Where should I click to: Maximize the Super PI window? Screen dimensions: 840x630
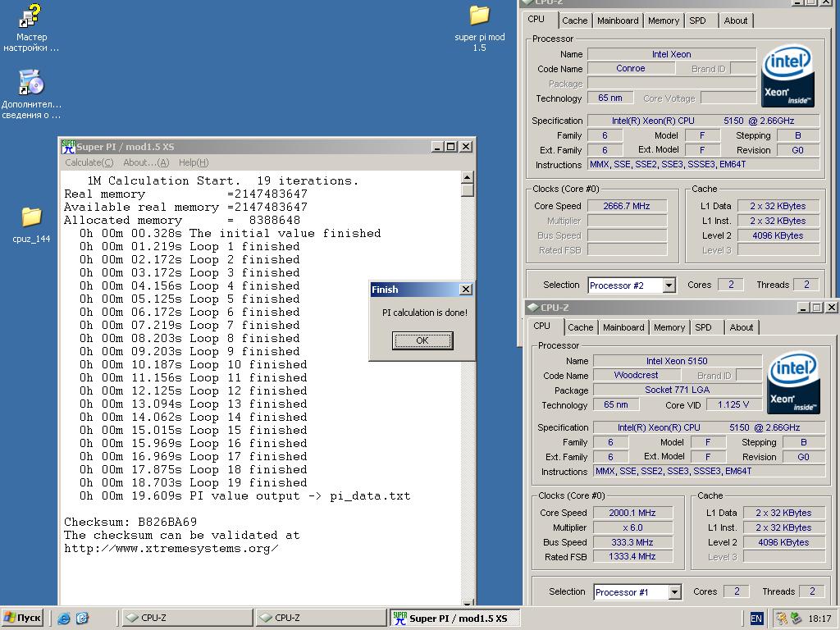(x=451, y=147)
